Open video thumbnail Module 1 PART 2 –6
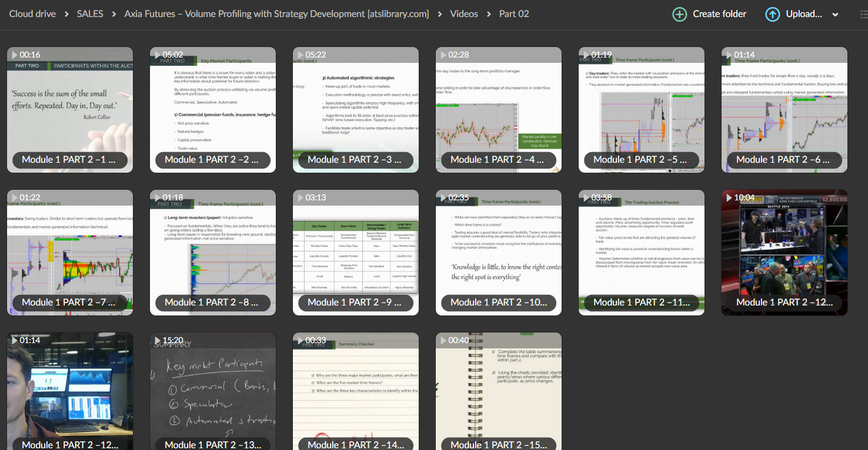This screenshot has width=868, height=450. [784, 110]
